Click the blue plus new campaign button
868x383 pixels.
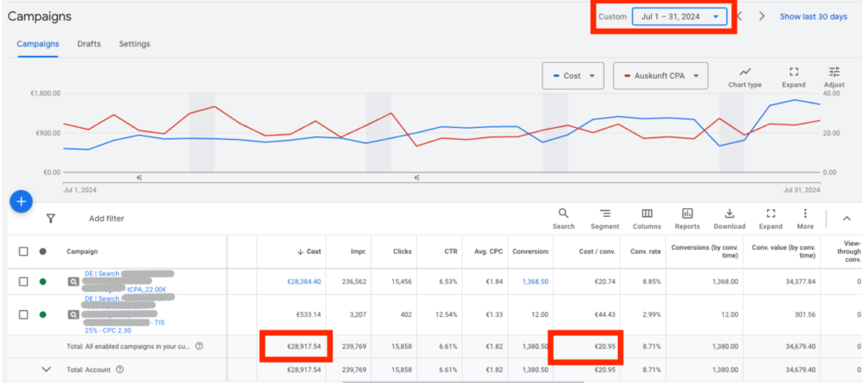21,202
